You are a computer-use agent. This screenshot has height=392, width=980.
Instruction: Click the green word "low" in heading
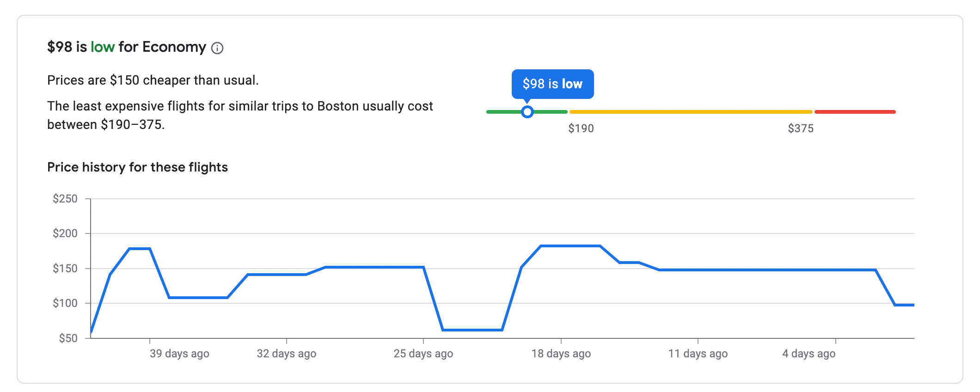(103, 47)
